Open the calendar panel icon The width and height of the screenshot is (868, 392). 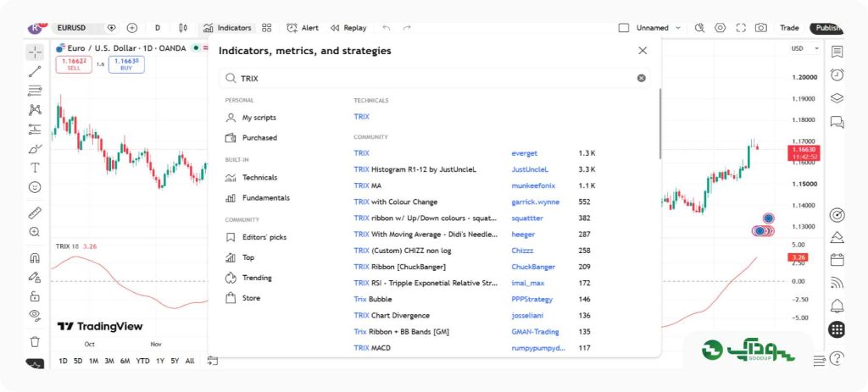837,260
